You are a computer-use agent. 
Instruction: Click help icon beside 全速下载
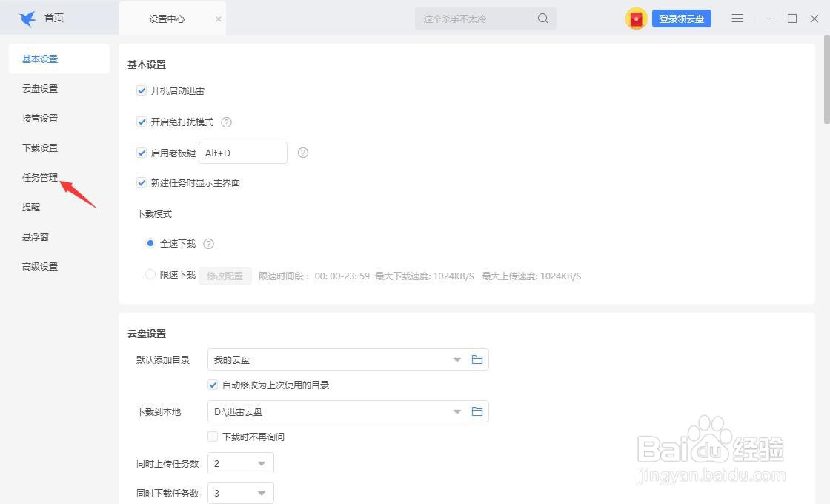(208, 244)
